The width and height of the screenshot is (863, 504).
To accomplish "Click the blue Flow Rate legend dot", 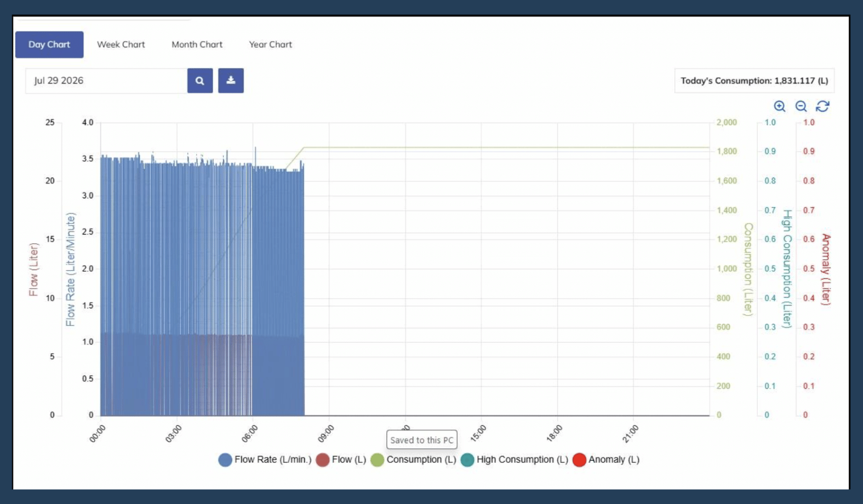I will [x=225, y=460].
